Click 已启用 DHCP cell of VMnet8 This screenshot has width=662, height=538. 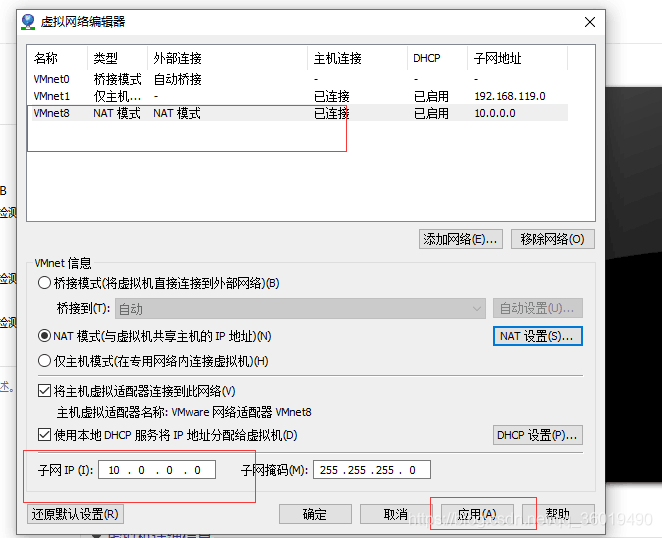pos(431,113)
